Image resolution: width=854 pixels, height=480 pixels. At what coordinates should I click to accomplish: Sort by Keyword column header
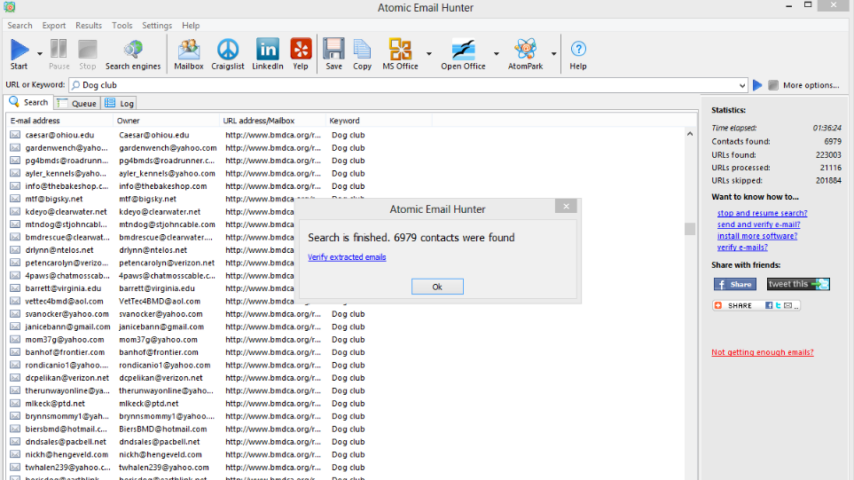[379, 120]
